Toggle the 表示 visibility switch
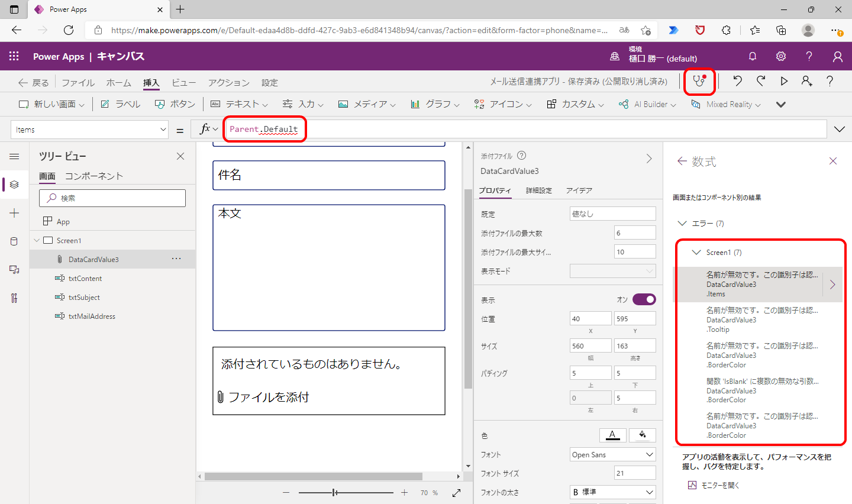This screenshot has width=852, height=504. pyautogui.click(x=644, y=299)
